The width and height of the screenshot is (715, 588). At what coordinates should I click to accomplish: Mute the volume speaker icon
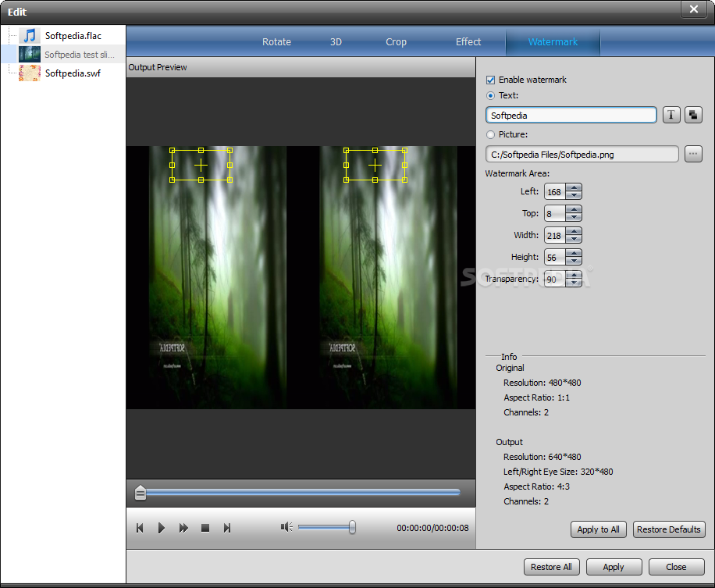286,527
